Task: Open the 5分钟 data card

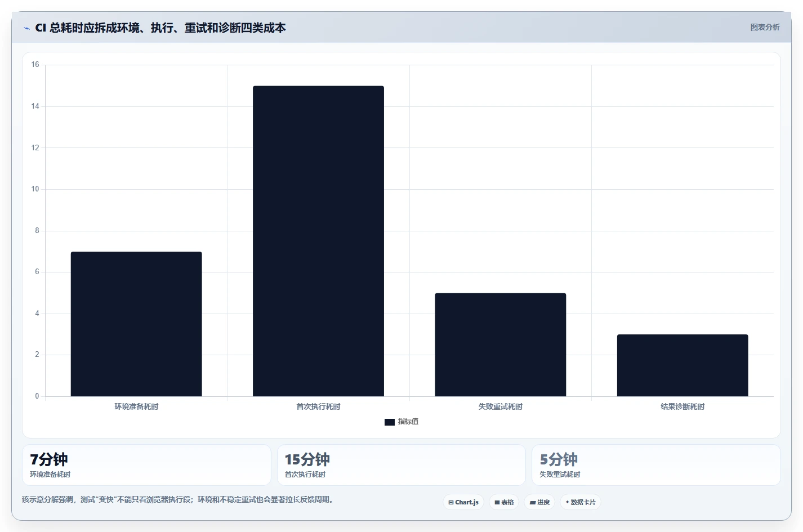Action: click(656, 465)
